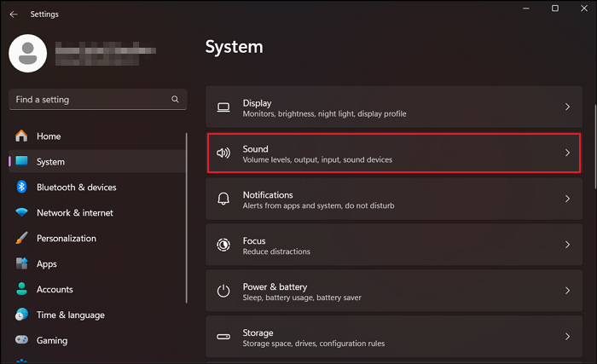
Task: Click the Storage drive icon
Action: coord(223,337)
